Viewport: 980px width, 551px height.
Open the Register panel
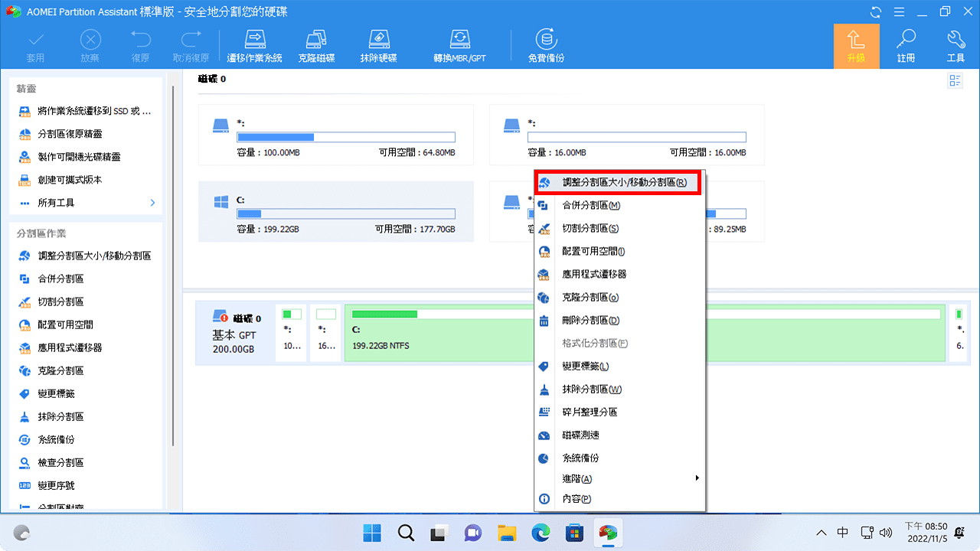[x=906, y=44]
